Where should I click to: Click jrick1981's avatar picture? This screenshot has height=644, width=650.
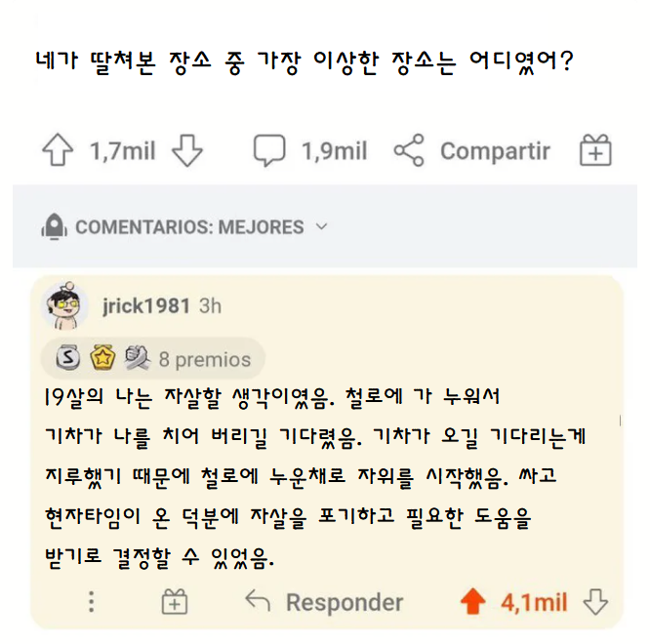click(x=66, y=306)
